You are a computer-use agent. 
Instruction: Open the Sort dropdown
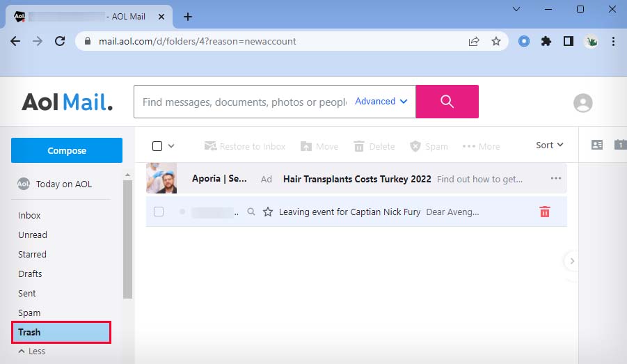point(550,145)
